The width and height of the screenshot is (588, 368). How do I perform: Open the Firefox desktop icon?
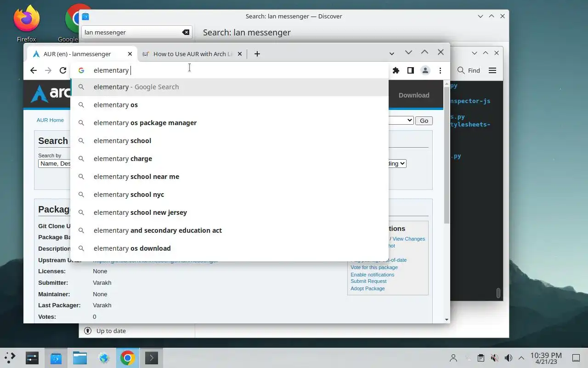pyautogui.click(x=26, y=23)
